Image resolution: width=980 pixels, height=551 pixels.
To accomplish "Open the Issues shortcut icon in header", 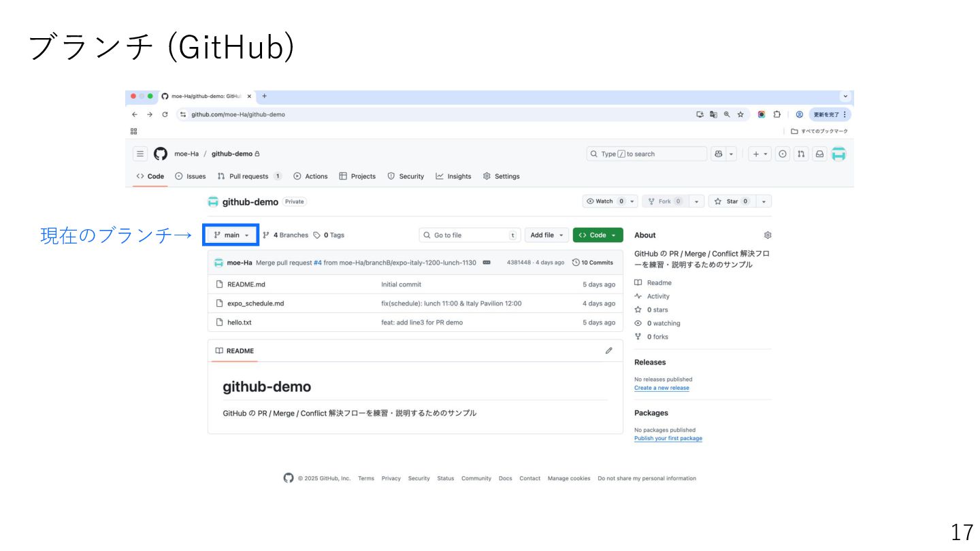I will coord(783,154).
